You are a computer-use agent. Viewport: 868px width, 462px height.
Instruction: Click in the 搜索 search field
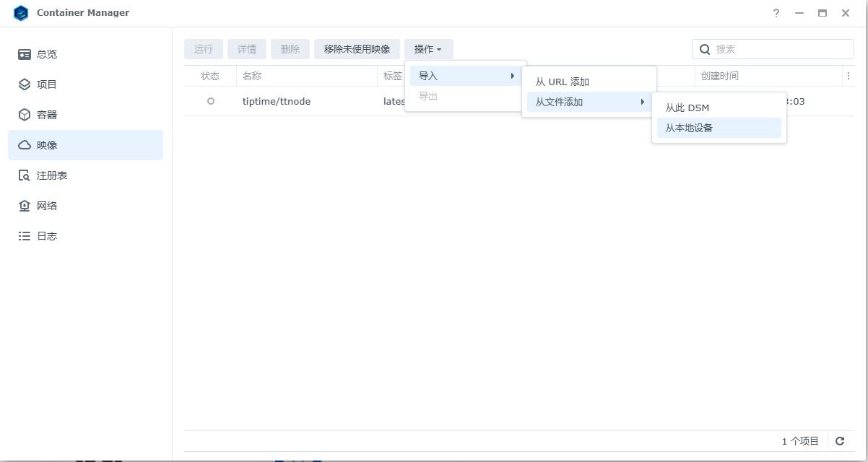pyautogui.click(x=780, y=49)
